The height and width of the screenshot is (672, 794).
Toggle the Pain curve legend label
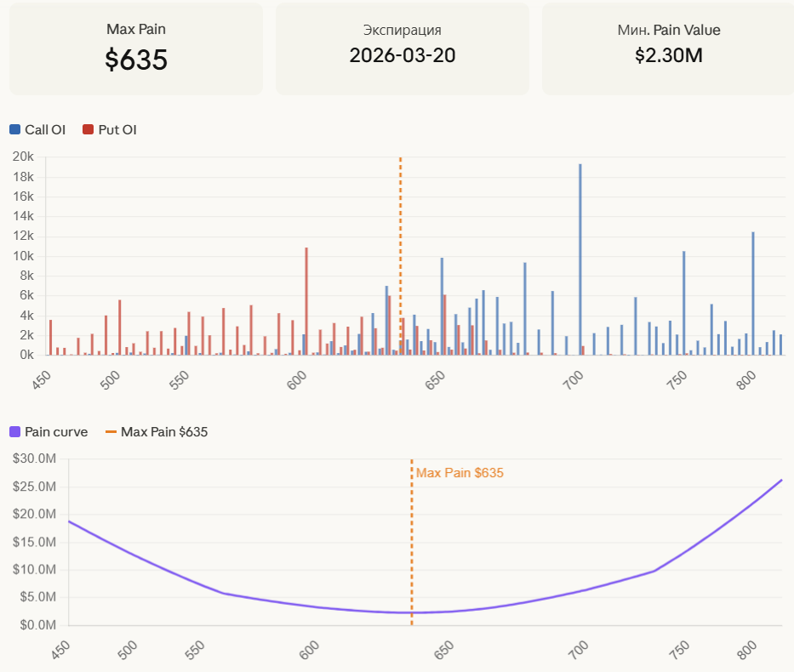[56, 432]
